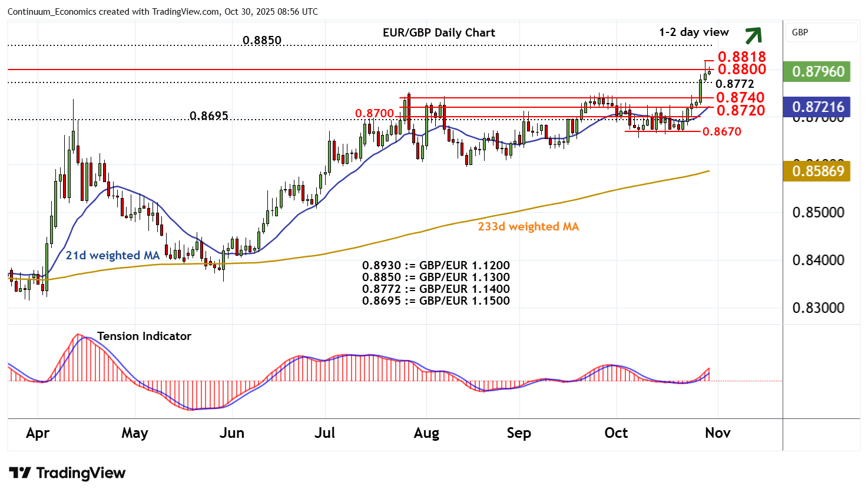868x495 pixels.
Task: Click the 0.8850 dotted level label
Action: pyautogui.click(x=262, y=40)
